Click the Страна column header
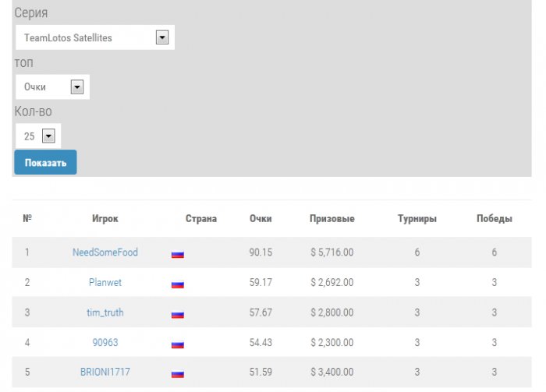546x392 pixels. tap(201, 219)
